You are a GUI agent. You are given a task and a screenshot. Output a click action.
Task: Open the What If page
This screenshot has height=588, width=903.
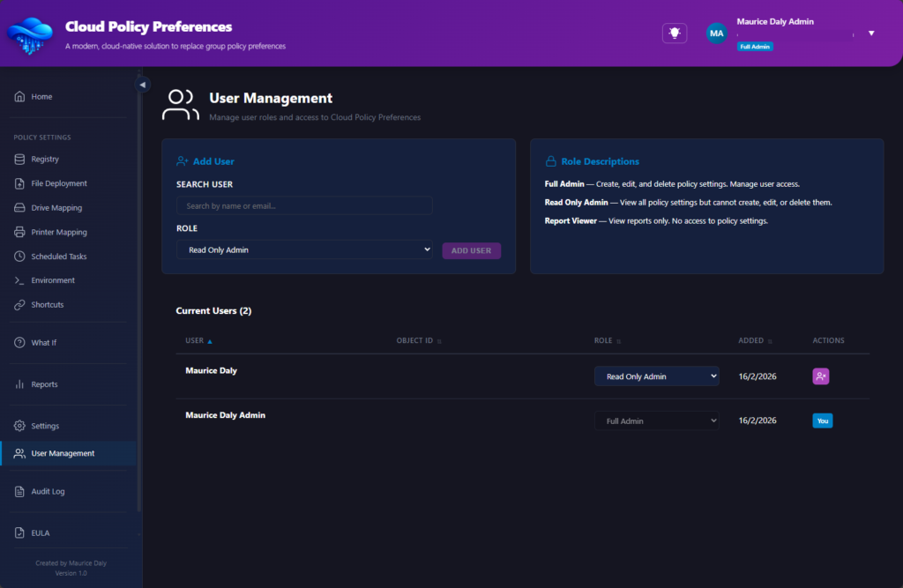(x=43, y=343)
